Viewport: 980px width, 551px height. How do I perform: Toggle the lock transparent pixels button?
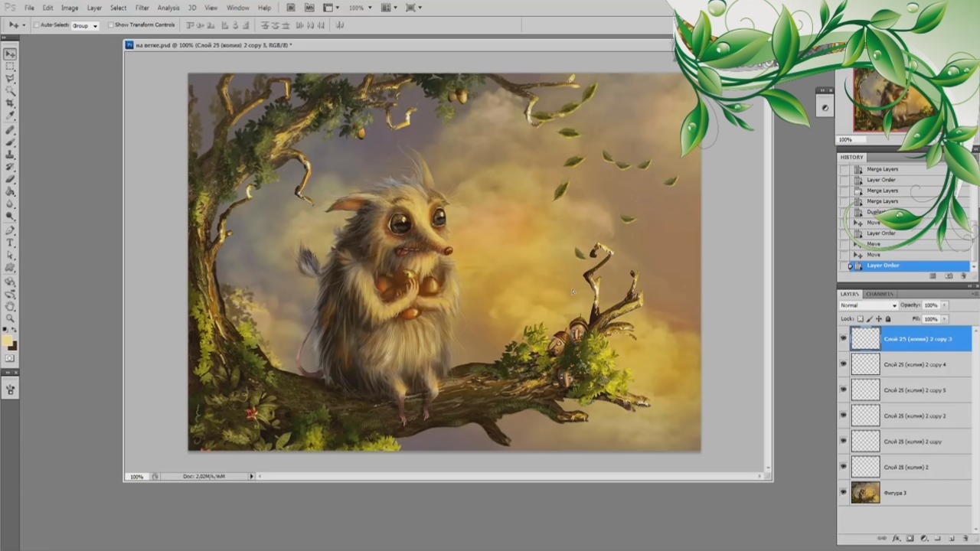(861, 319)
